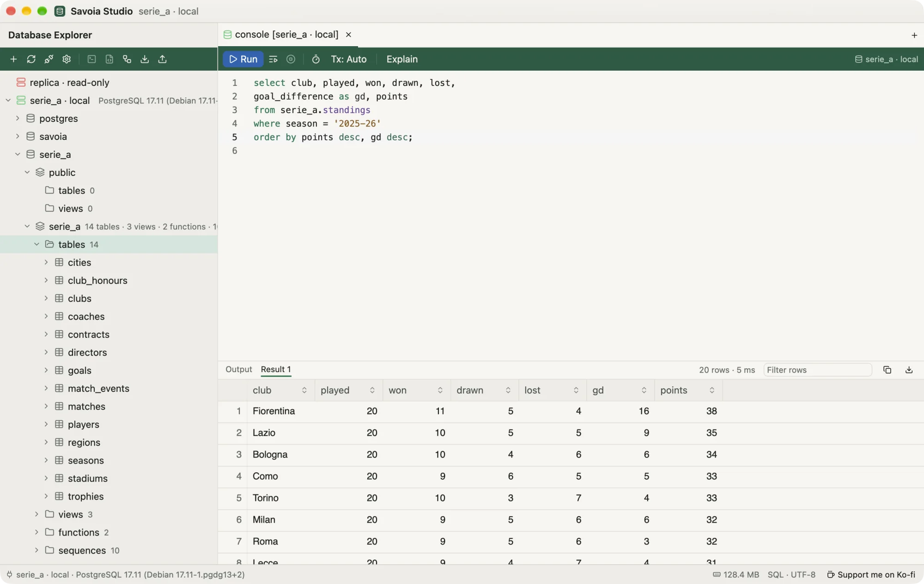Expand the savoia database node
This screenshot has width=924, height=584.
18,136
